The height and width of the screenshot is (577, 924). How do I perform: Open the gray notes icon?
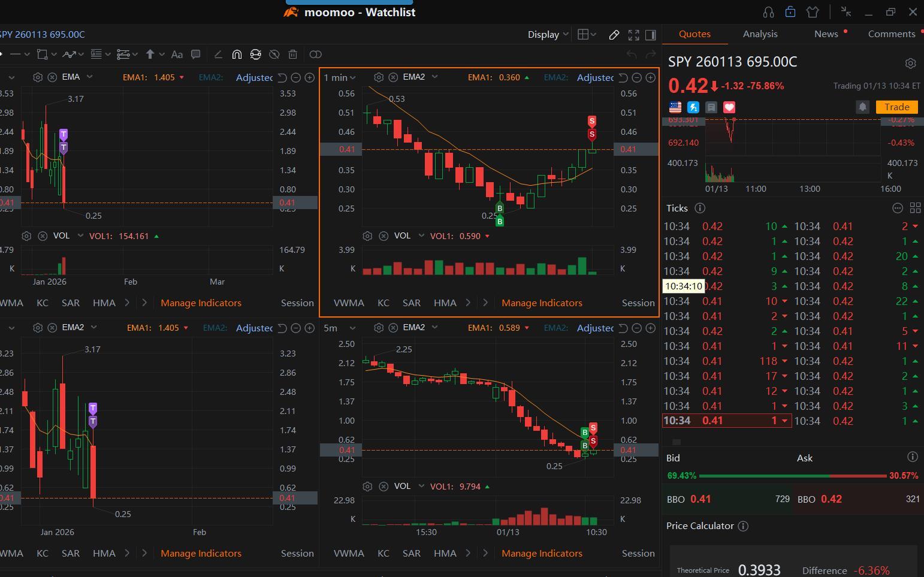tap(711, 107)
